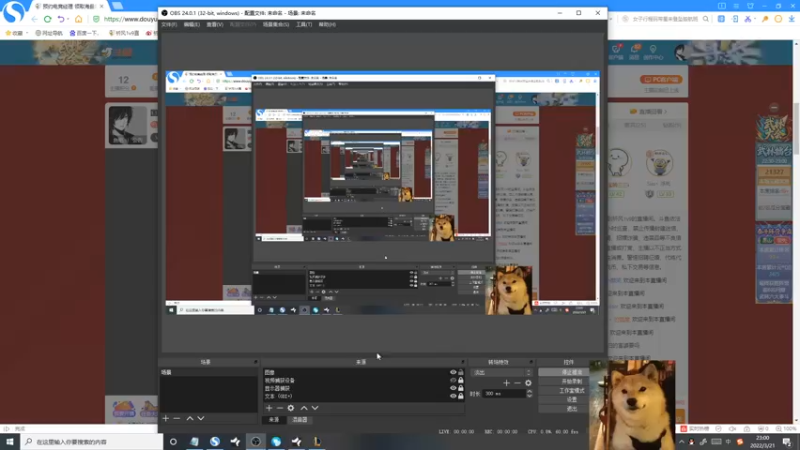The height and width of the screenshot is (450, 800).
Task: Open the OBS 文件(F) menu
Action: [x=169, y=24]
